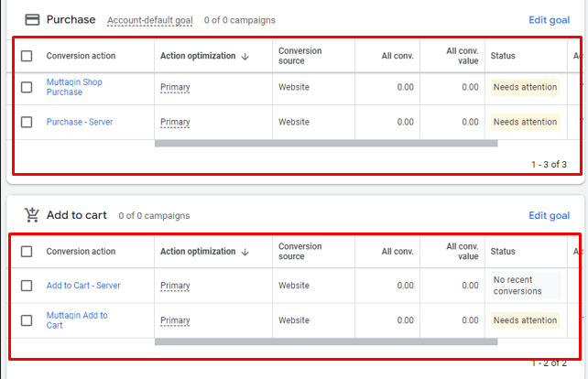Click the Add to cart icon
Screen dimensions: 588x379
(31, 215)
